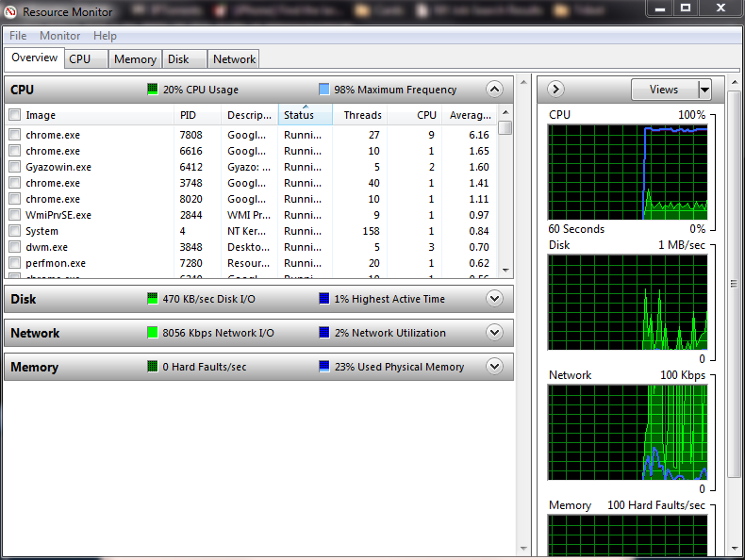Image resolution: width=745 pixels, height=560 pixels.
Task: Check the chrome.exe PID 6616 checkbox
Action: [x=15, y=151]
